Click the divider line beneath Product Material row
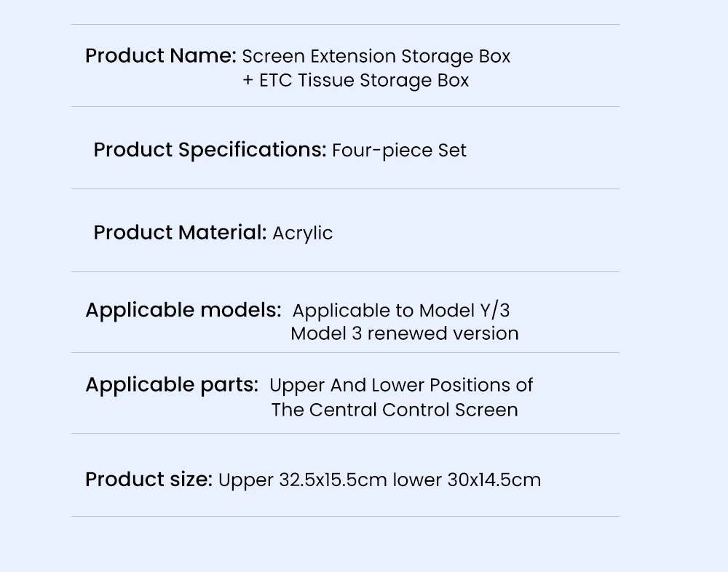 [345, 272]
